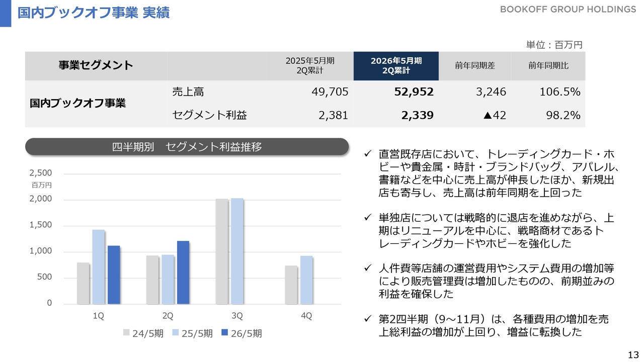644x362 pixels.
Task: Select the highlighted 2026年5月期 2Q累計 column header
Action: click(396, 66)
